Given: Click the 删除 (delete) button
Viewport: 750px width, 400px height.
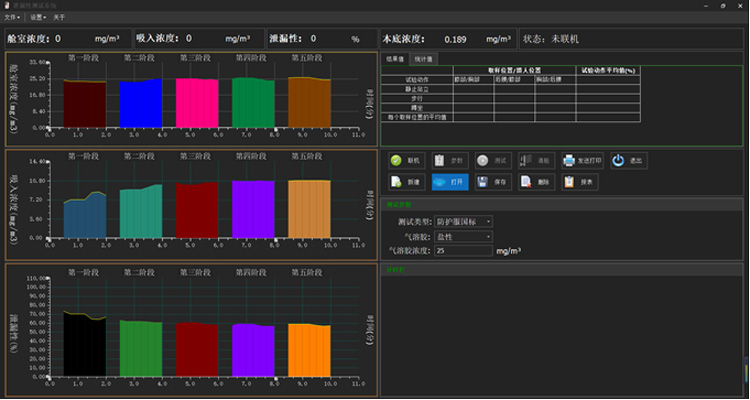Looking at the screenshot, I should [x=535, y=183].
